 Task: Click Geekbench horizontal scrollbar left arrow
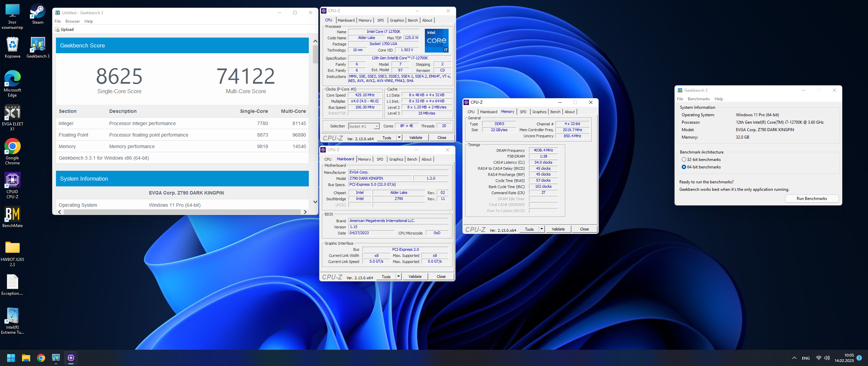60,212
